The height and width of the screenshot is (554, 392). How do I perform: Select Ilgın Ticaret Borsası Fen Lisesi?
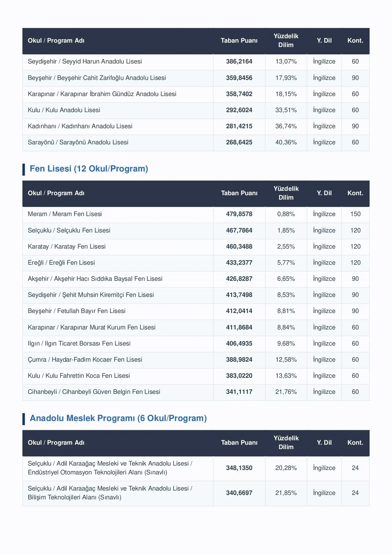pos(79,344)
